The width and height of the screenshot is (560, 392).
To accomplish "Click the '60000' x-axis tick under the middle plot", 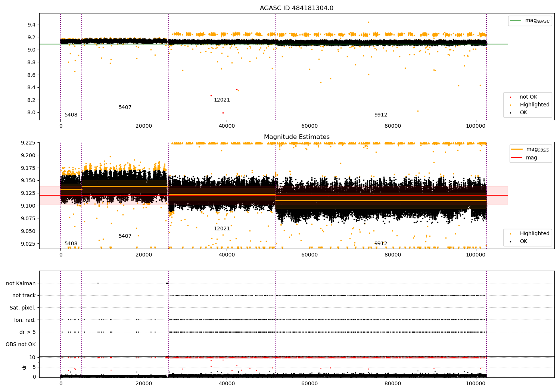I will click(x=309, y=255).
